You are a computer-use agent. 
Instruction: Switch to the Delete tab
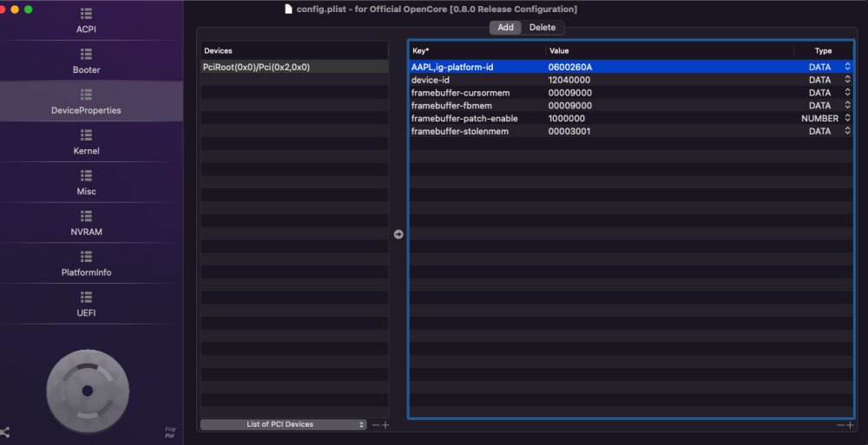(x=542, y=27)
